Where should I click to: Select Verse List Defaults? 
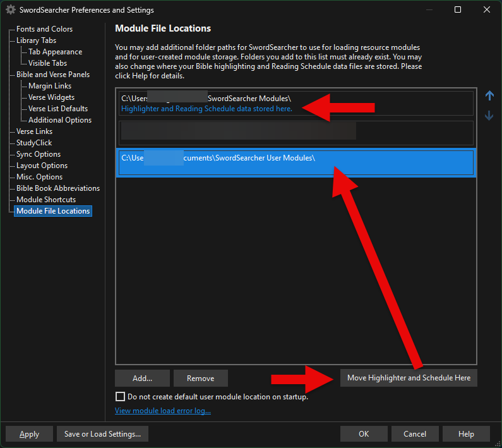coord(58,109)
